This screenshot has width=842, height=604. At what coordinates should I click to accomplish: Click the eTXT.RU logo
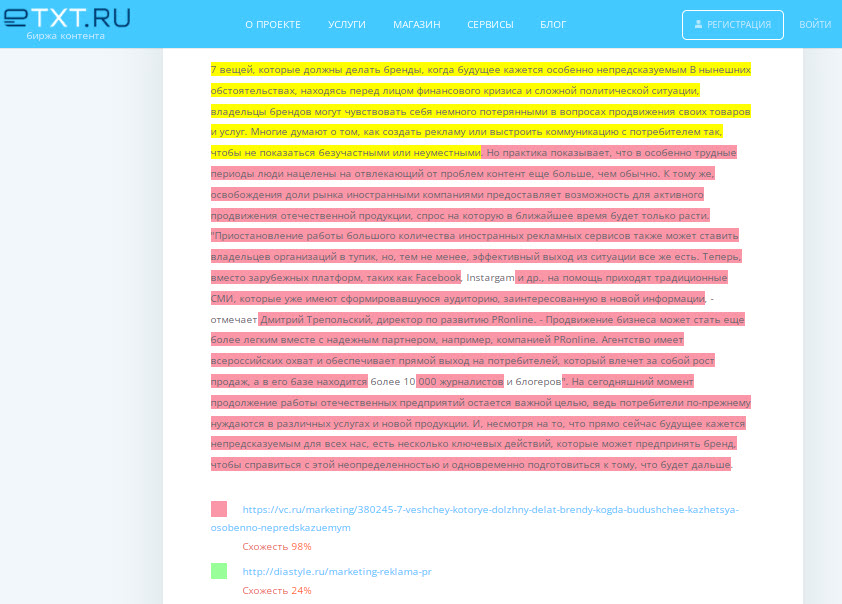click(67, 18)
